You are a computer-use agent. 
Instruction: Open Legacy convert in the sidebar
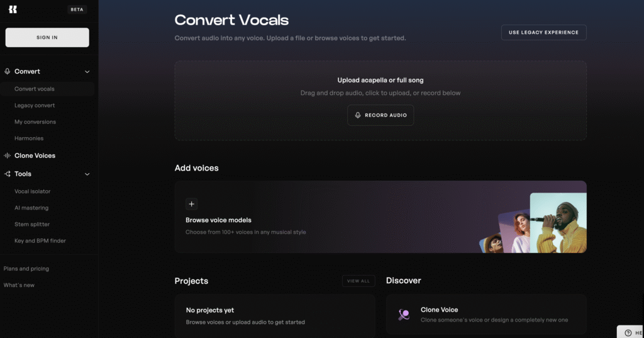click(x=35, y=105)
